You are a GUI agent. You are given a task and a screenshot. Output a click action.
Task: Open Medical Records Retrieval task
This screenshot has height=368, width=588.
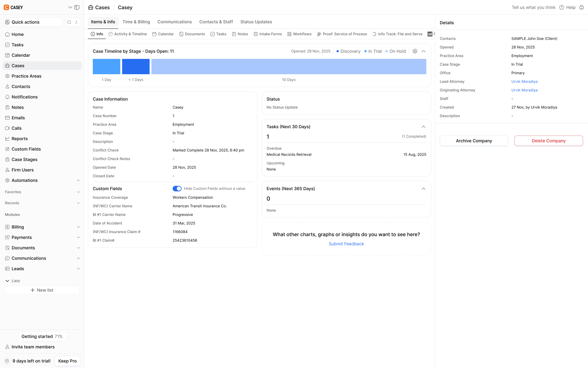pos(289,155)
